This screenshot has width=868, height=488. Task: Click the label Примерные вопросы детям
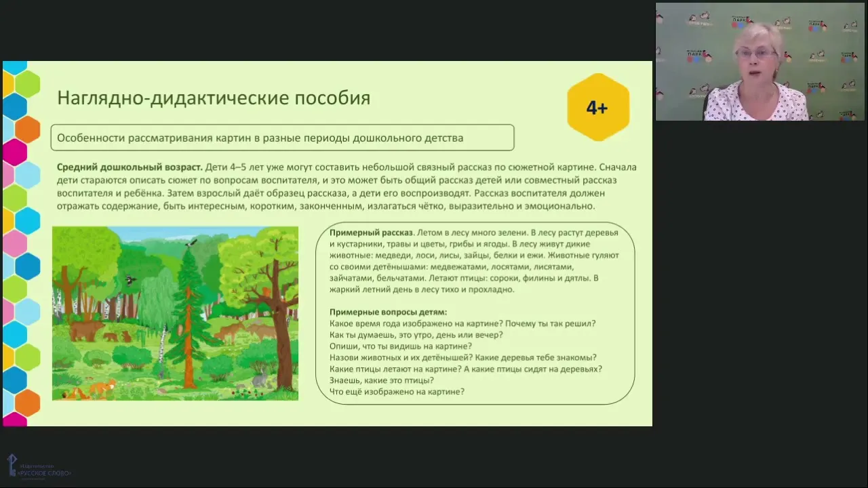click(389, 312)
